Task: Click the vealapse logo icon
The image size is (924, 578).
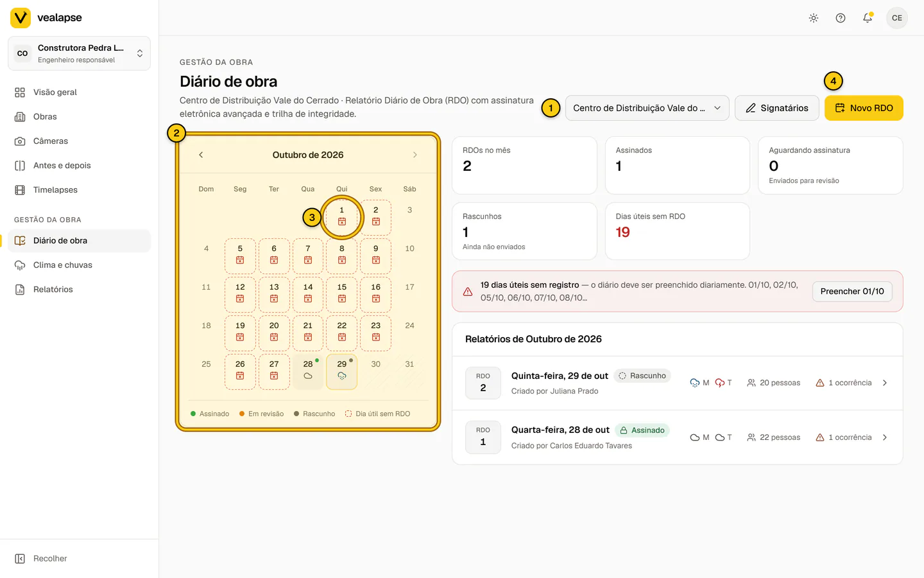Action: [21, 18]
